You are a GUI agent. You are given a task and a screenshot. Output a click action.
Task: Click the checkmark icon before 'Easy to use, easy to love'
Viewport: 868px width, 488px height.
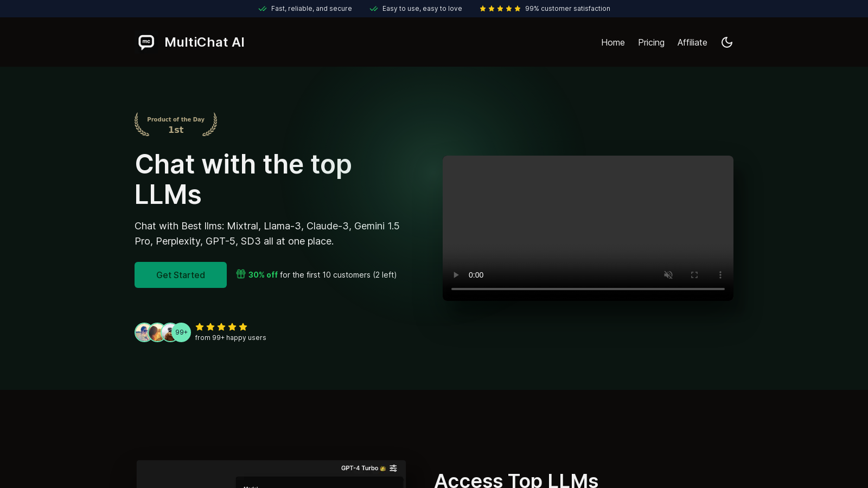(x=374, y=9)
